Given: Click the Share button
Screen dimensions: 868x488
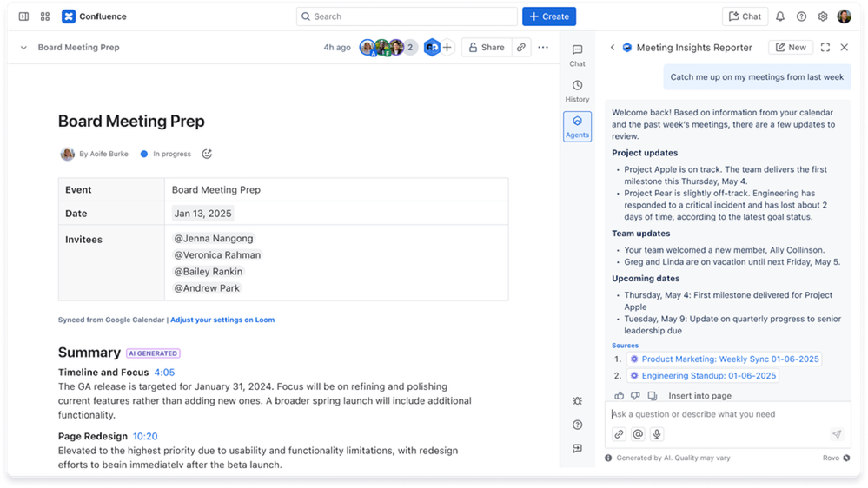Looking at the screenshot, I should (x=487, y=48).
